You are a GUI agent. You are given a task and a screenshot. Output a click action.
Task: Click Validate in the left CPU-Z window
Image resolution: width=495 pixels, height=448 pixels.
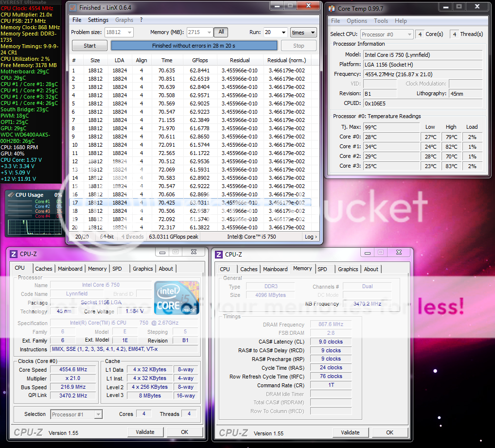145,432
